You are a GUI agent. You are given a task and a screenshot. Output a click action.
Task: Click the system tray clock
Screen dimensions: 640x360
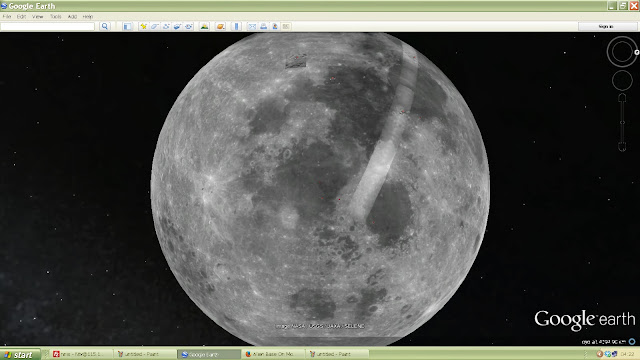(x=627, y=354)
